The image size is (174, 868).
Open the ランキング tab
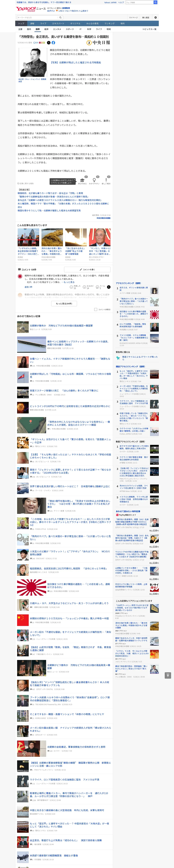(109, 24)
